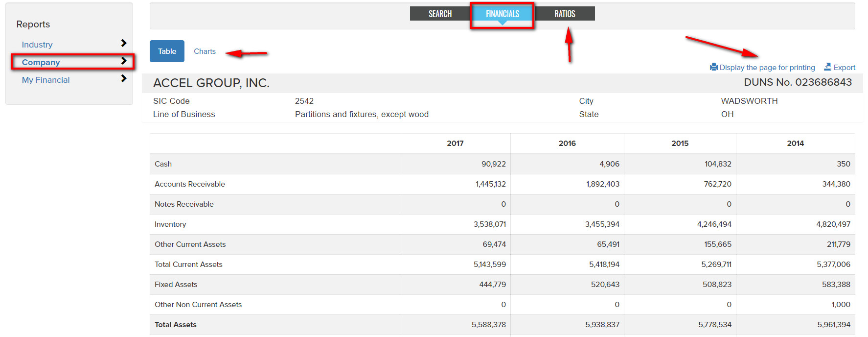Click Fixed Assets value 444,779
The height and width of the screenshot is (337, 868).
click(492, 285)
